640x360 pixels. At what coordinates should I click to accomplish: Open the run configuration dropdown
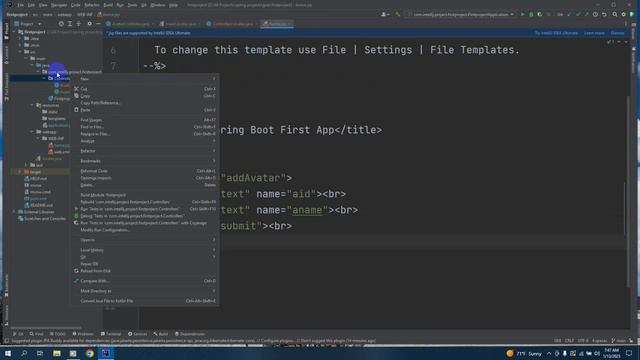[461, 14]
